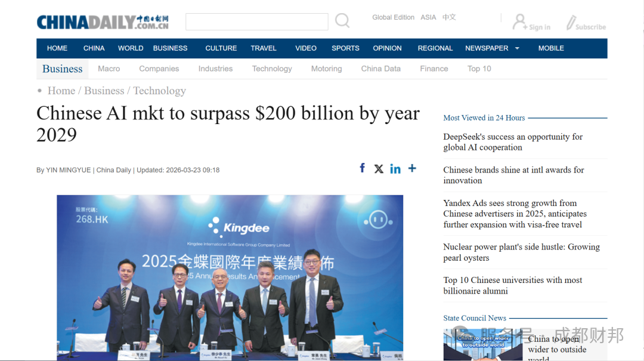Click inside the search input field

pyautogui.click(x=256, y=22)
